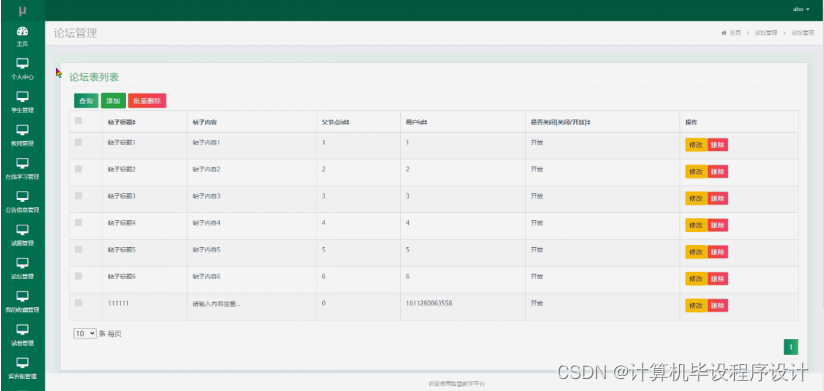Image resolution: width=824 pixels, height=391 pixels.
Task: Open 试题管理 in the sidebar
Action: [x=22, y=235]
